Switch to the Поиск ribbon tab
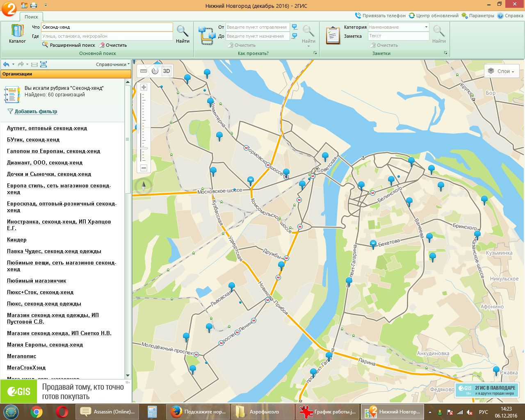Image resolution: width=525 pixels, height=420 pixels. point(31,17)
